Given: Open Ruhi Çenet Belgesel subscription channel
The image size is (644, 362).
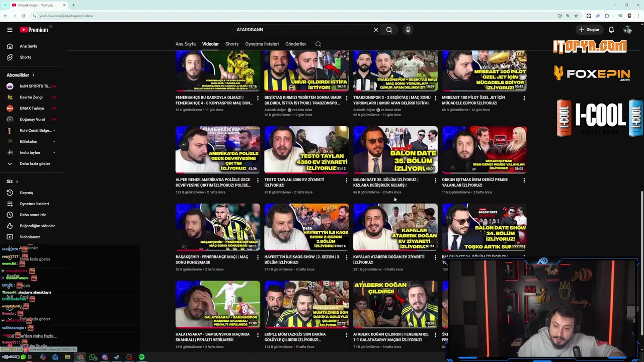Looking at the screenshot, I should click(x=32, y=130).
